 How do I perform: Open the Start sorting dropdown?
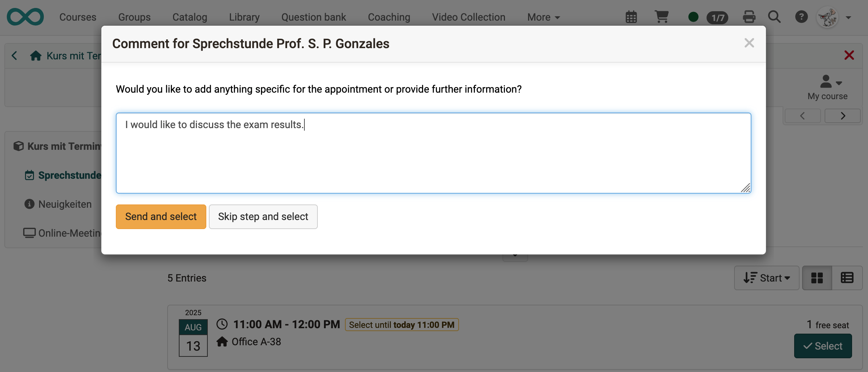[766, 278]
